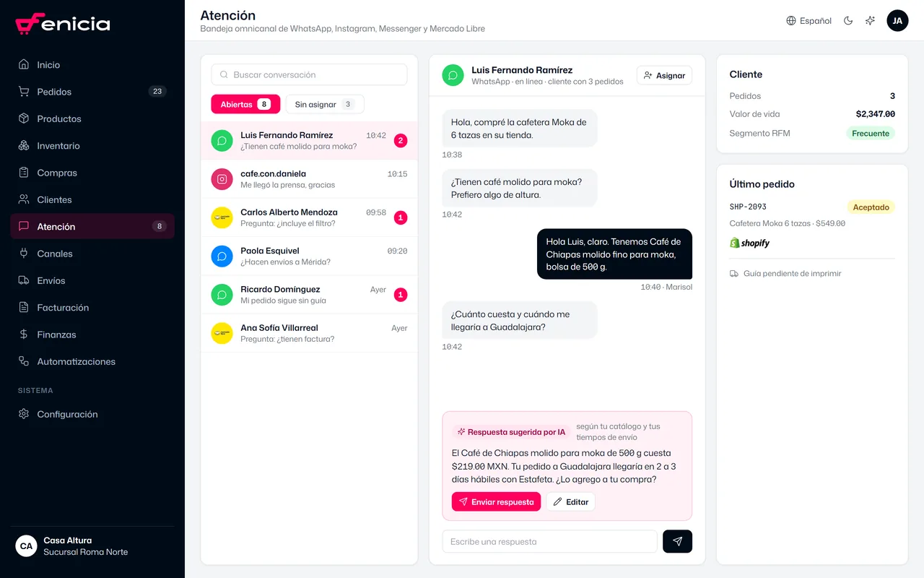Click the Configuración gear icon
This screenshot has height=578, width=924.
24,414
